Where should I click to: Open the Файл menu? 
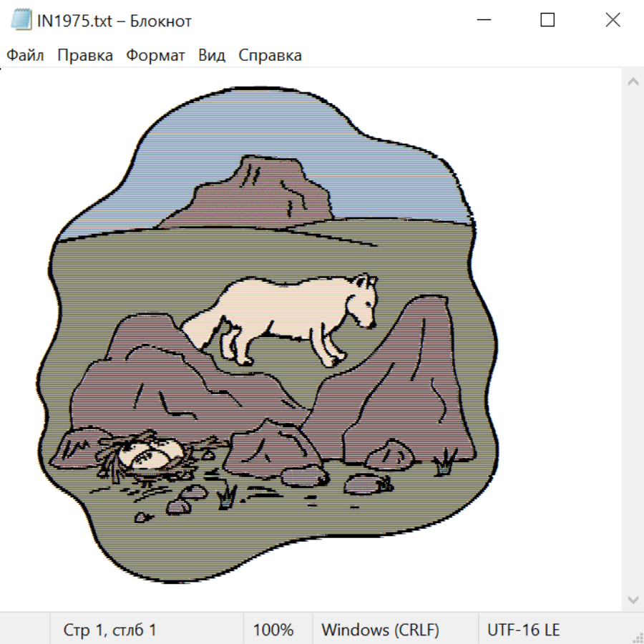pos(25,56)
